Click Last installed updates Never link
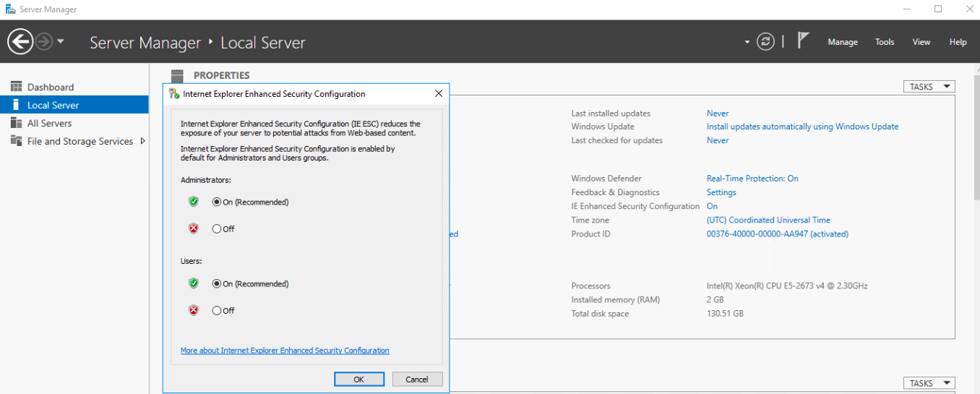Image resolution: width=980 pixels, height=394 pixels. (x=718, y=114)
